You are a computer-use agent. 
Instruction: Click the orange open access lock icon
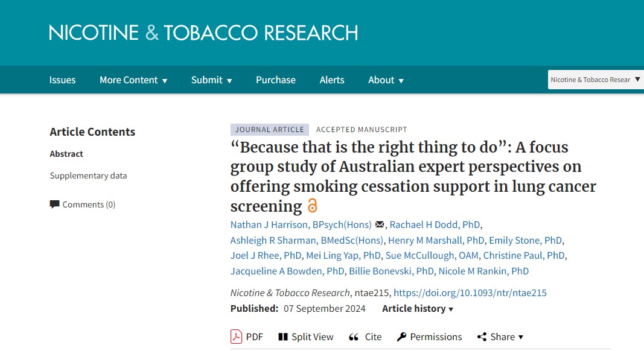pos(313,205)
